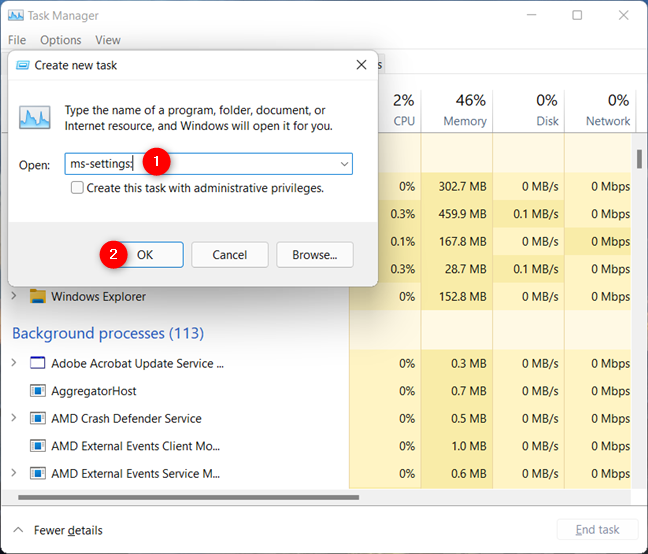Select AMD Crash Defender Service process
Screen dimensions: 648x554
click(x=126, y=418)
